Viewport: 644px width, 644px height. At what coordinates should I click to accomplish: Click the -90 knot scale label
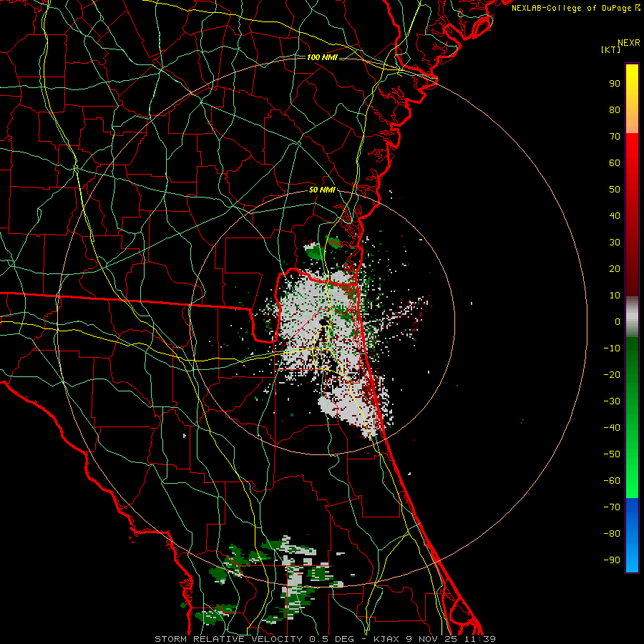[612, 560]
